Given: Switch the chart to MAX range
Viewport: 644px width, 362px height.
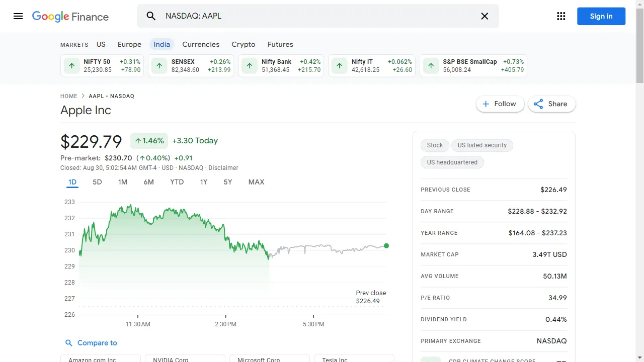Looking at the screenshot, I should [256, 182].
